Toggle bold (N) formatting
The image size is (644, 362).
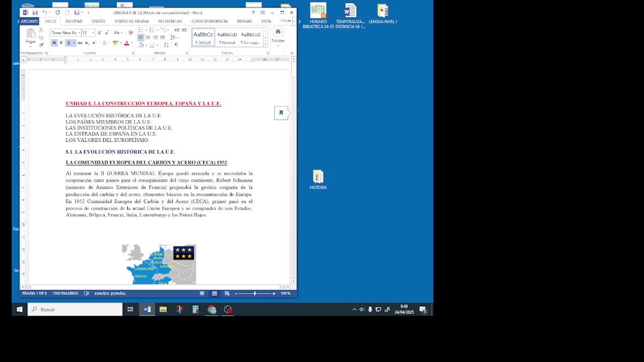pos(54,43)
